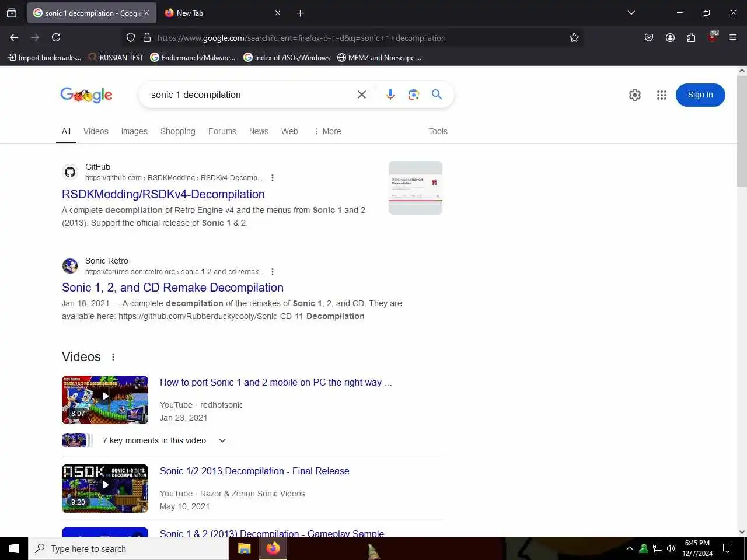747x560 pixels.
Task: Bookmark this page with the star
Action: [574, 37]
